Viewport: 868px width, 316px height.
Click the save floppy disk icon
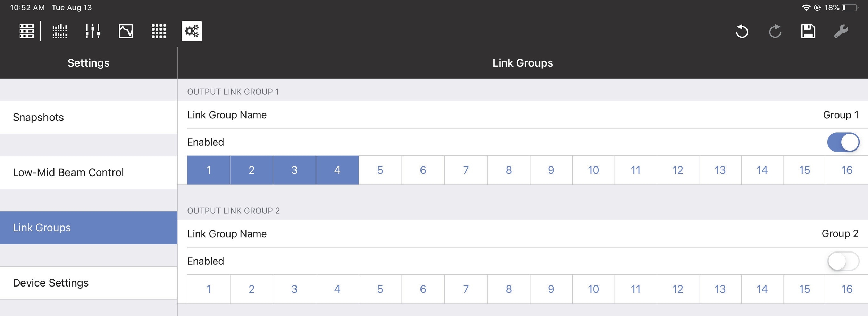[x=808, y=31]
